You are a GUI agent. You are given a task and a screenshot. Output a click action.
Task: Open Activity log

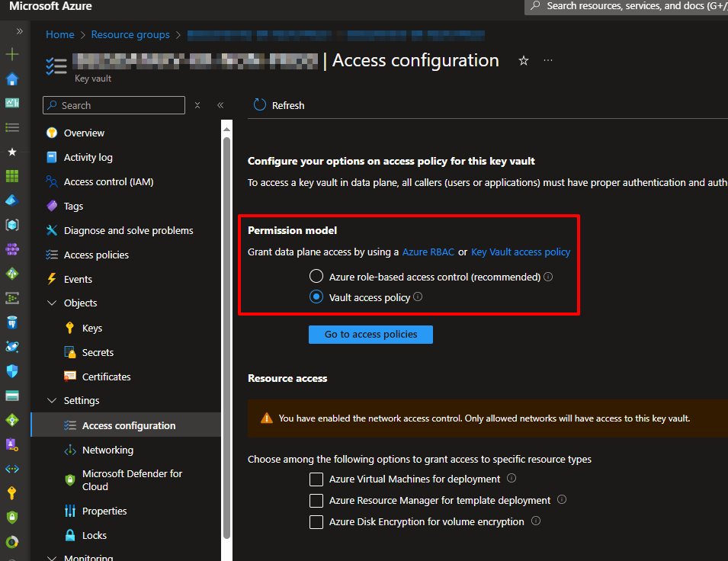point(88,158)
